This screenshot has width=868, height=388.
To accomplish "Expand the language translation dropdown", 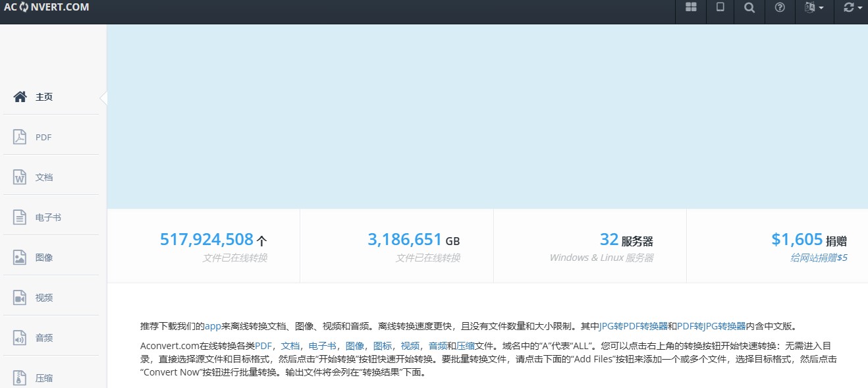I will pos(814,7).
